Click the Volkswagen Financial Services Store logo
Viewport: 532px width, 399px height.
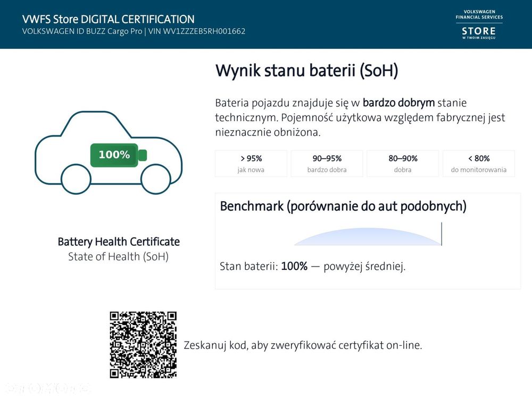coord(479,24)
